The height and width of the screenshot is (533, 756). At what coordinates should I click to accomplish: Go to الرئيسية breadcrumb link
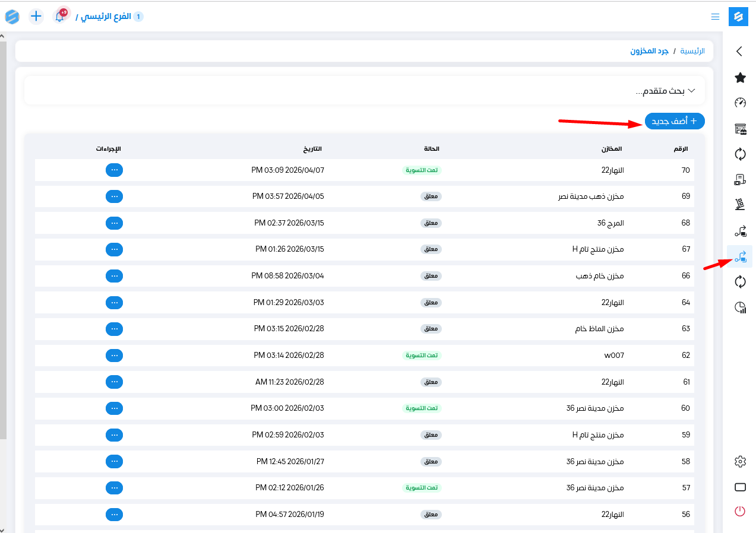[x=692, y=51]
